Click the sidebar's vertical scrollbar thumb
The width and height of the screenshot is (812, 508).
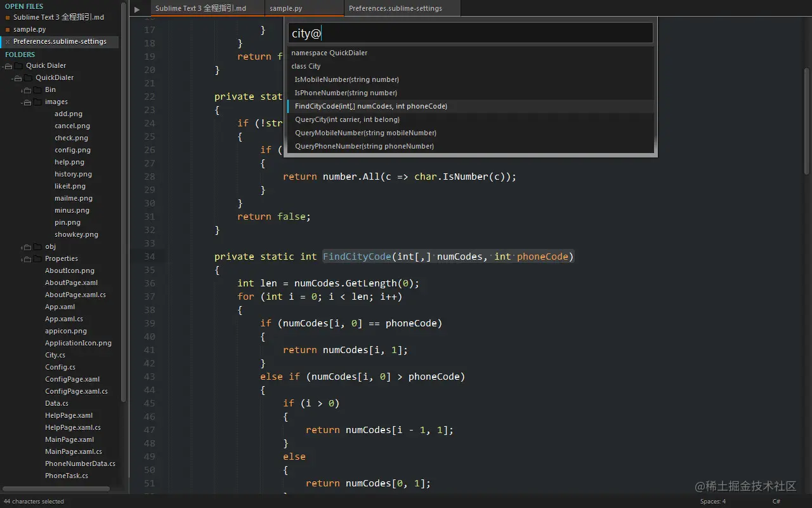[124, 202]
